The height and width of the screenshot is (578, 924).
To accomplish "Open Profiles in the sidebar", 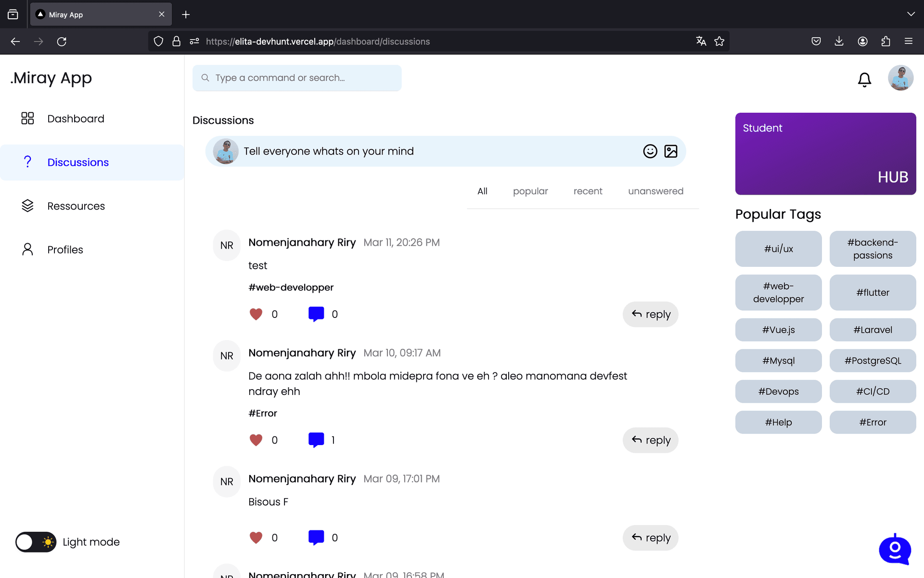I will 92,250.
